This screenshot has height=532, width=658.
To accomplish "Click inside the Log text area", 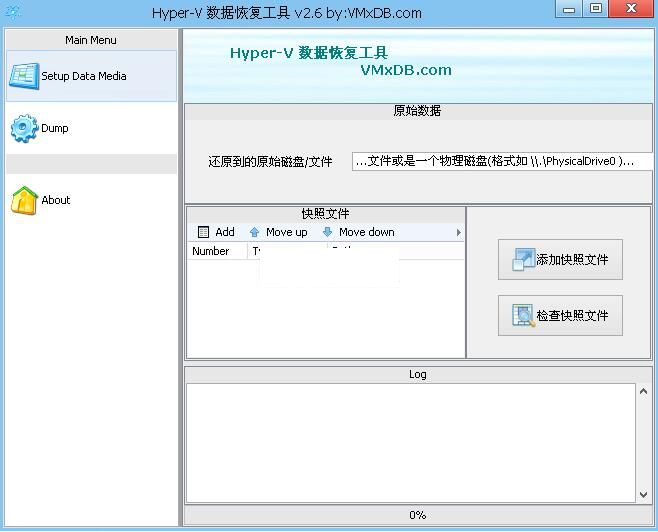I will [x=410, y=443].
